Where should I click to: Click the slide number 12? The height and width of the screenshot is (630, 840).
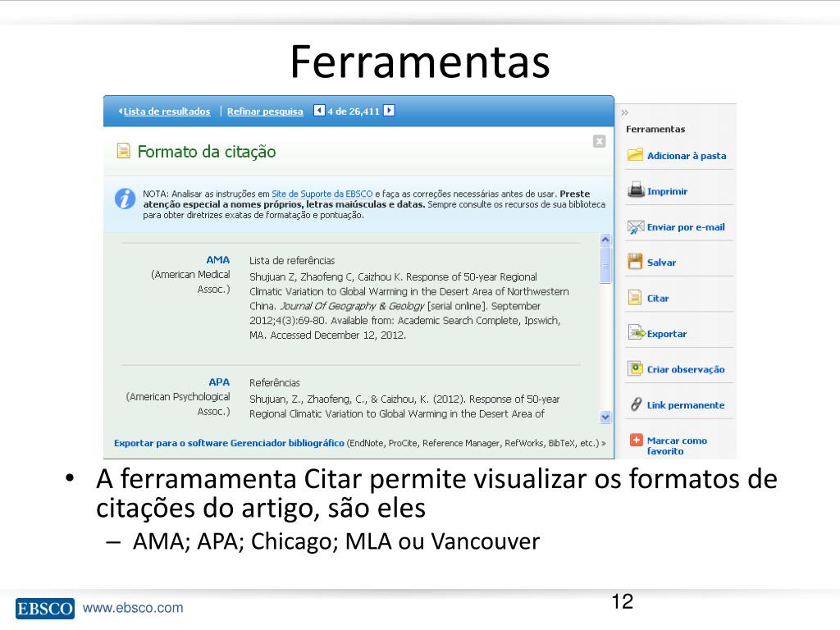point(622,601)
